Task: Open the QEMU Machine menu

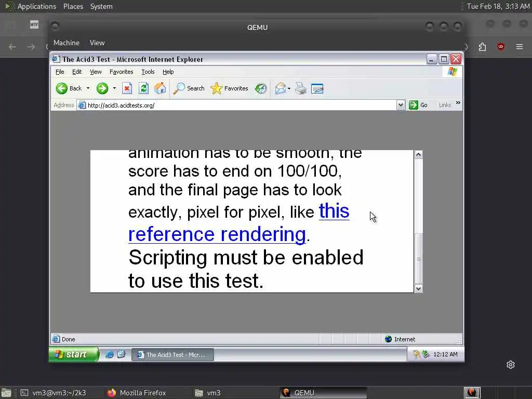Action: pyautogui.click(x=66, y=43)
